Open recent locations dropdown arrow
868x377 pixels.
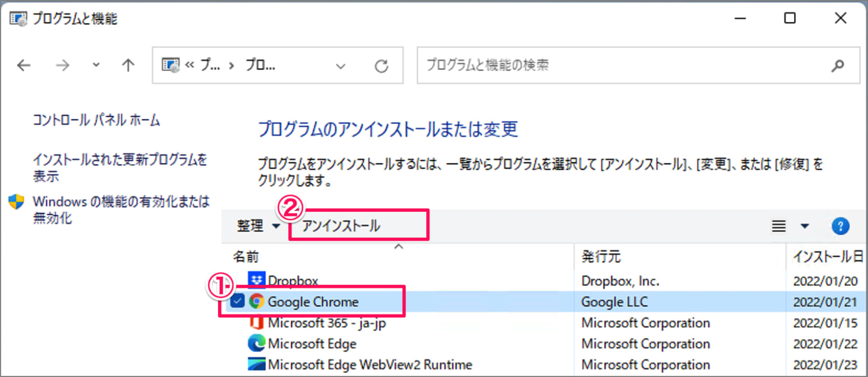pyautogui.click(x=96, y=65)
